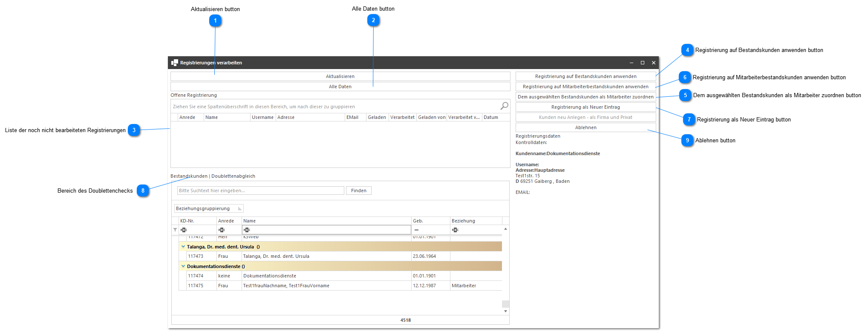Sort by the Beziehung column header

(x=476, y=221)
